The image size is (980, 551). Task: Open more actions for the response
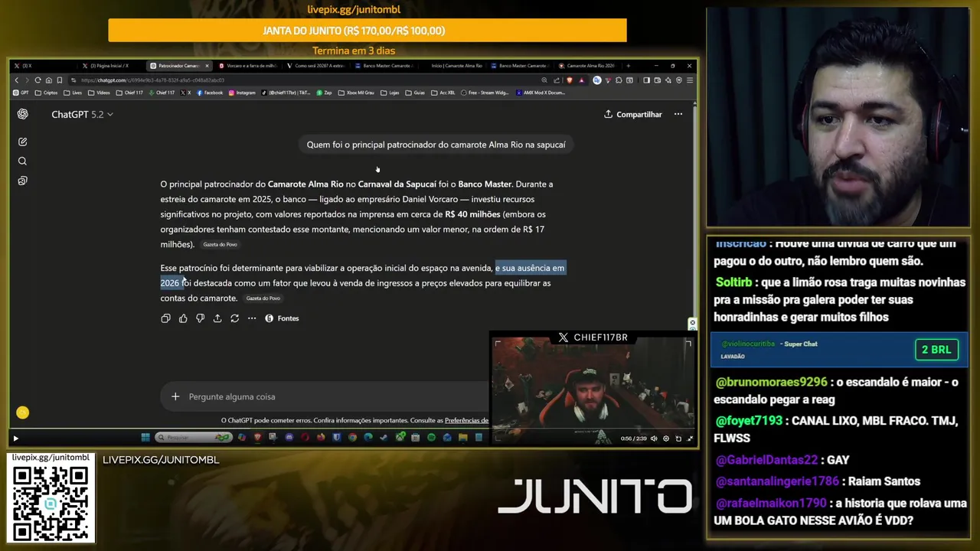(252, 318)
